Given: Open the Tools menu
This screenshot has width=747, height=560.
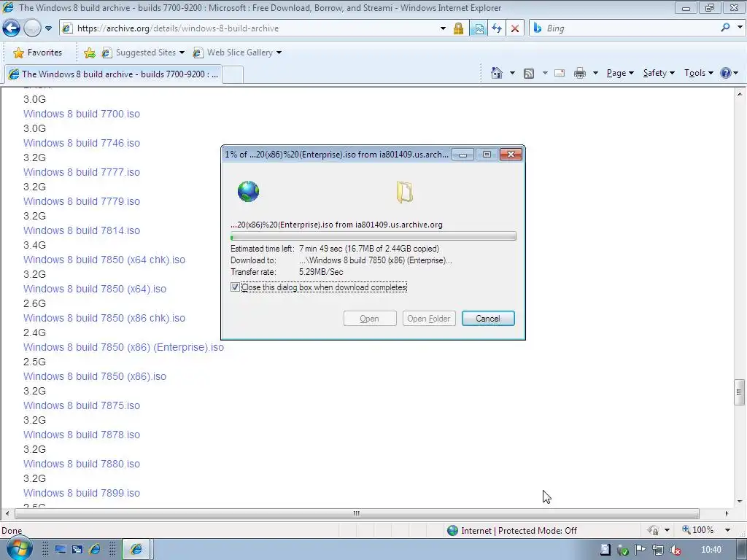Looking at the screenshot, I should click(x=698, y=73).
